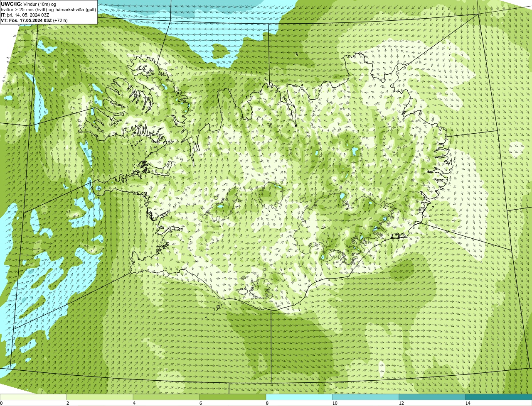Click the legend tick label "4"

click(x=134, y=403)
